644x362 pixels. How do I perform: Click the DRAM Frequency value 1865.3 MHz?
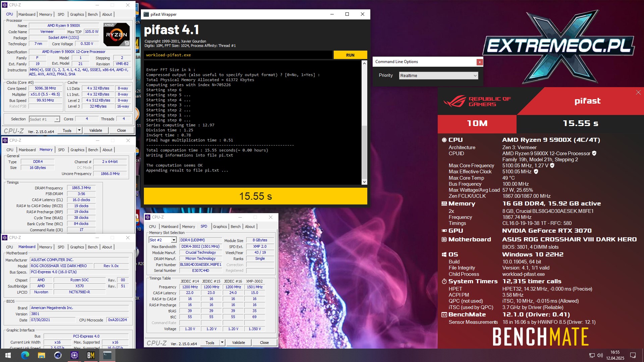pos(81,188)
